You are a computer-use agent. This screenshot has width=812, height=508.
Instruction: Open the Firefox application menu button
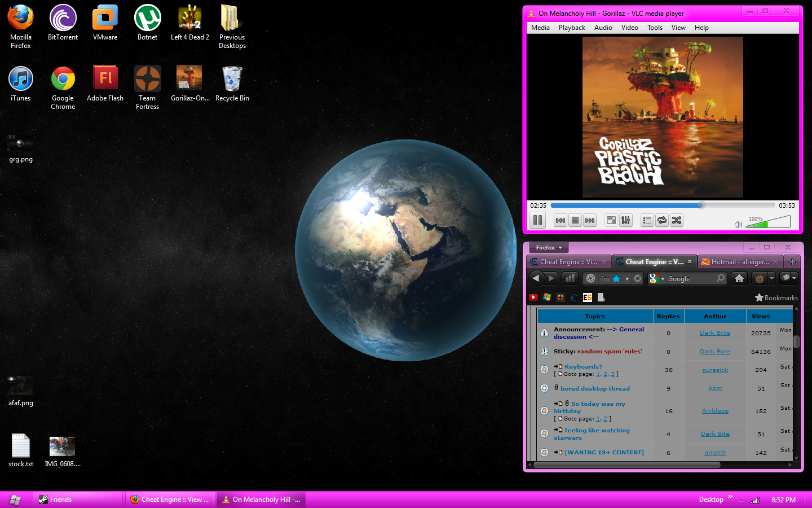(x=549, y=248)
